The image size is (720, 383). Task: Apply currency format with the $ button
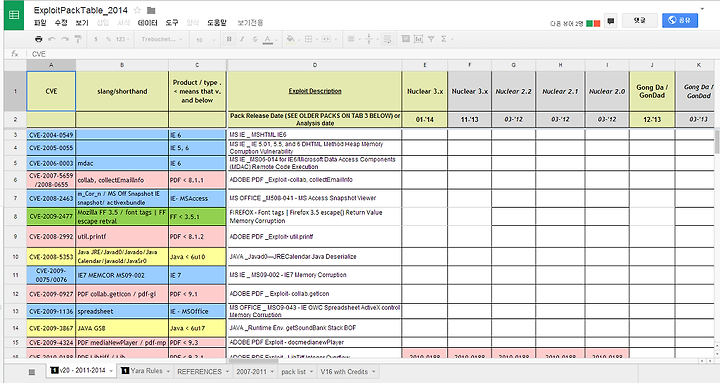pyautogui.click(x=96, y=39)
